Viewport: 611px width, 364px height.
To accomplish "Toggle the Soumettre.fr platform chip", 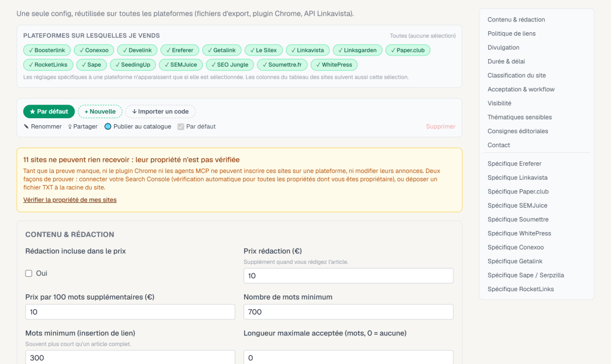I will [x=282, y=64].
